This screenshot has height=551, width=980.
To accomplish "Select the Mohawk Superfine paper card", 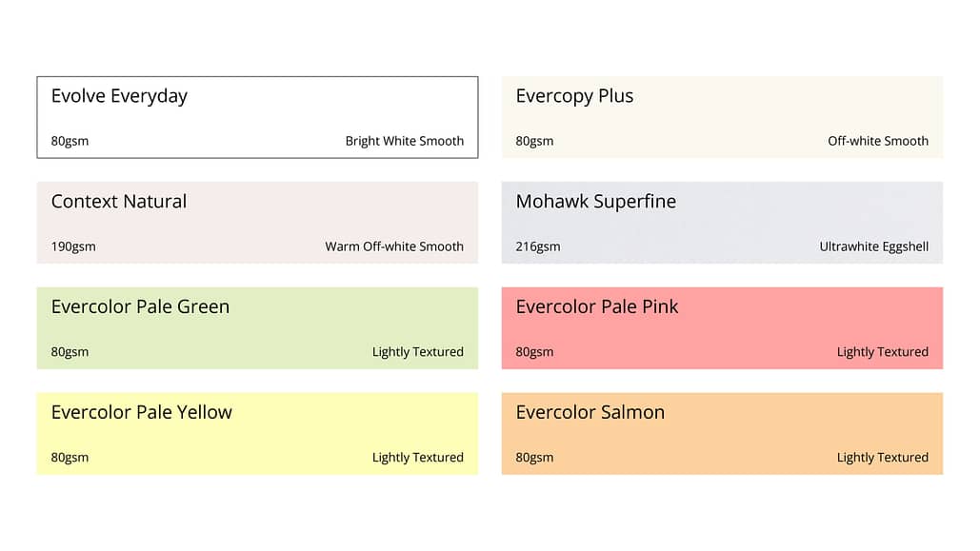I will coord(722,223).
